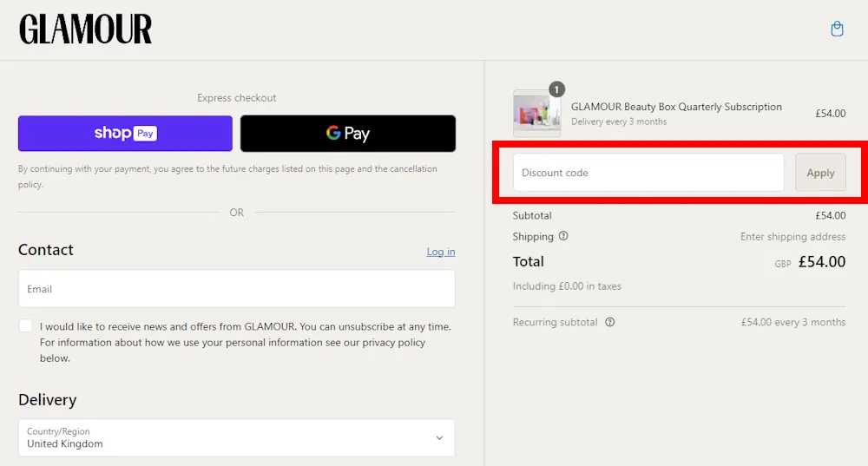Click the 'Subtotal' label
This screenshot has height=466, width=868.
coord(532,215)
